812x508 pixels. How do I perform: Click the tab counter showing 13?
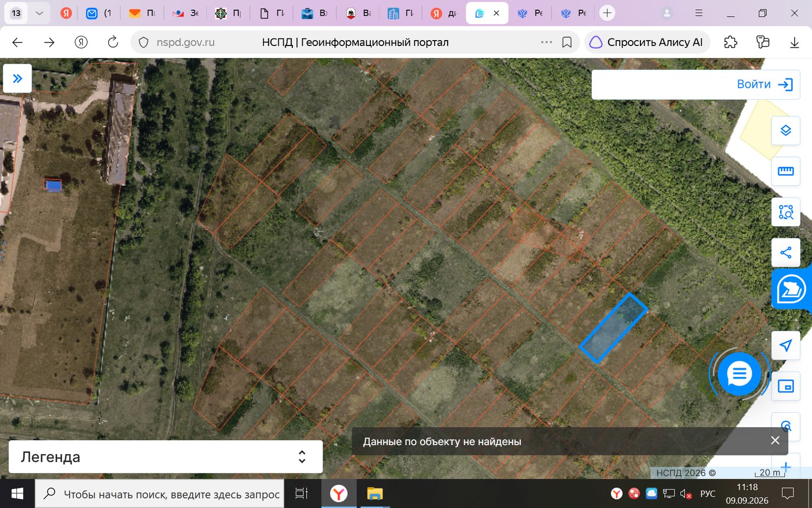(16, 13)
